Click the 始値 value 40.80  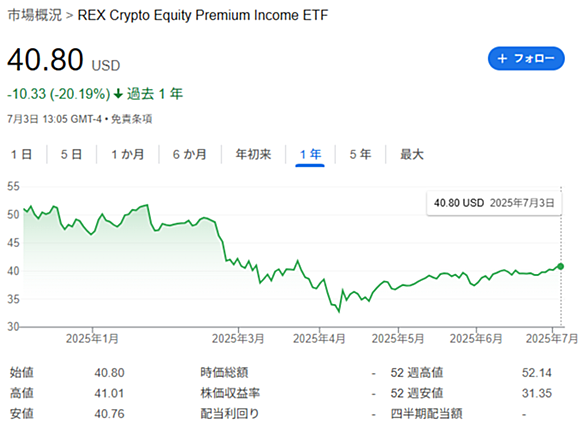tap(109, 373)
